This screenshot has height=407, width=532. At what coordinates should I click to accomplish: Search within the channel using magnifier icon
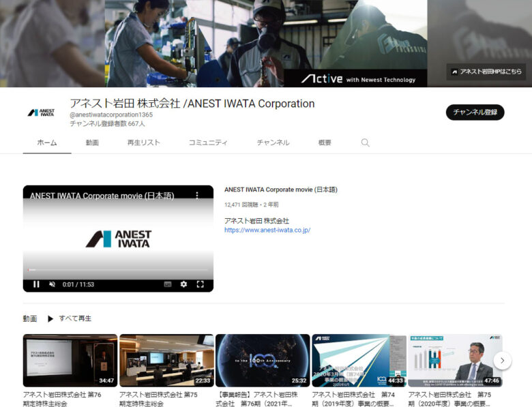[365, 142]
